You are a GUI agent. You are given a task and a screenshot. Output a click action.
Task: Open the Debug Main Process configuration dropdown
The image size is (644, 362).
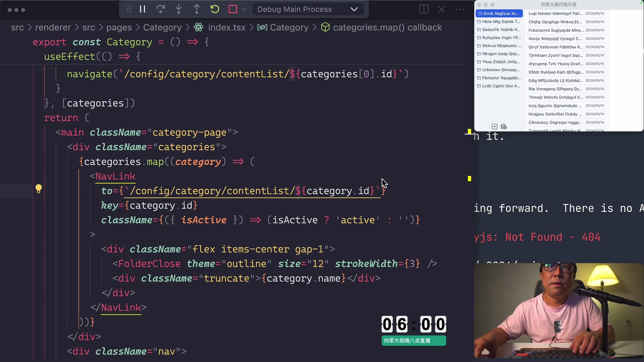coord(308,9)
